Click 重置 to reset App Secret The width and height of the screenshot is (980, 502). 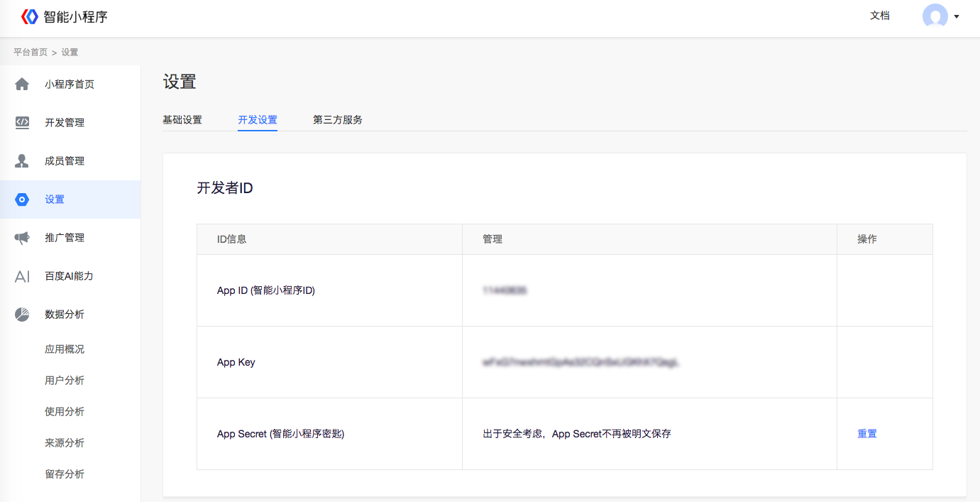click(866, 433)
